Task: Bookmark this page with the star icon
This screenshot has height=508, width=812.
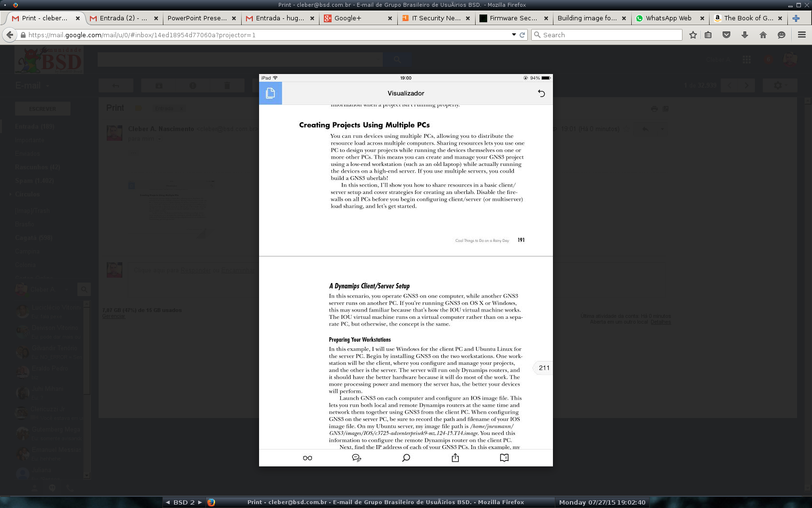Action: [693, 35]
